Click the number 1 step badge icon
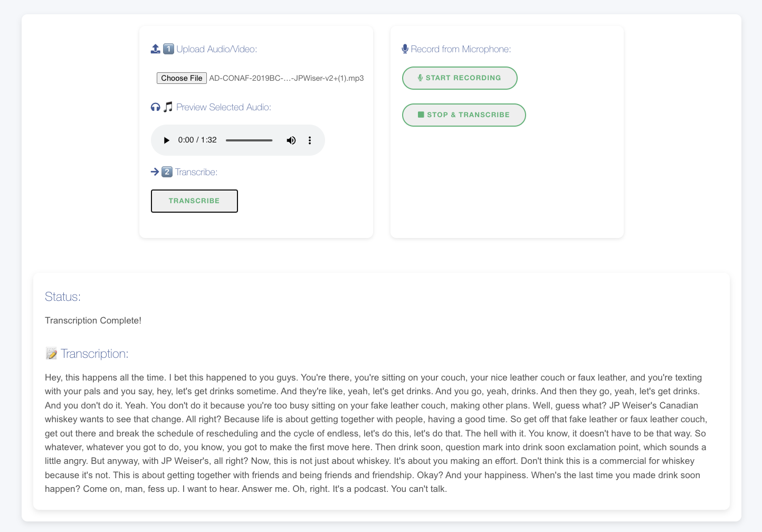The width and height of the screenshot is (762, 532). point(168,49)
